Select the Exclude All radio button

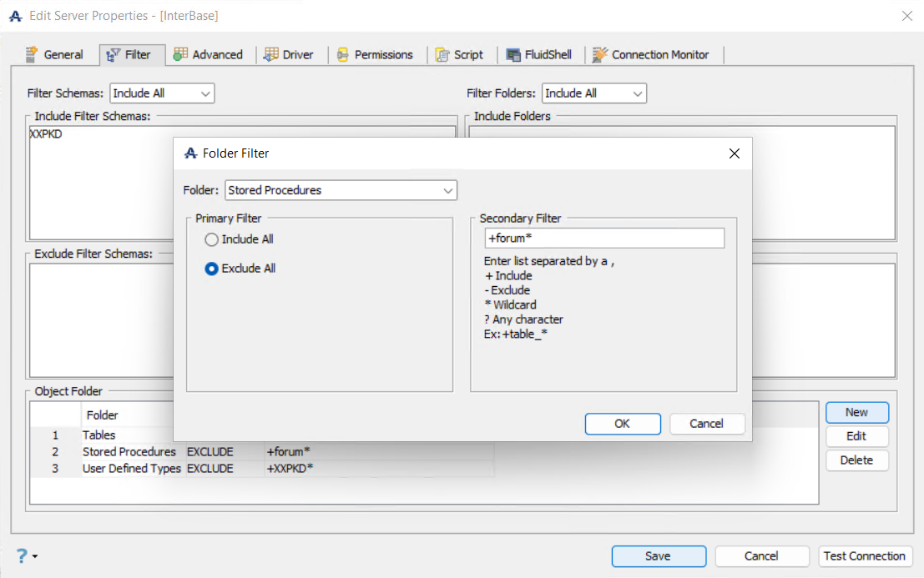211,269
